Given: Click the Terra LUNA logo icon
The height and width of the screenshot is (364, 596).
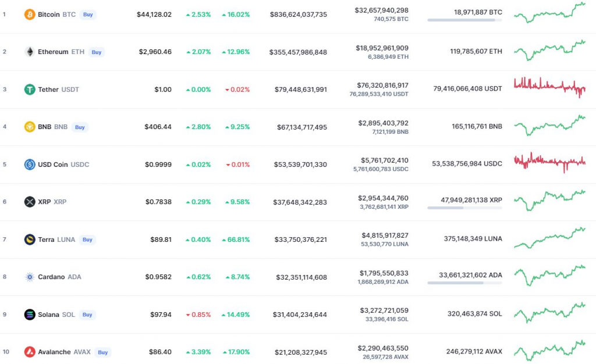Looking at the screenshot, I should coord(29,240).
